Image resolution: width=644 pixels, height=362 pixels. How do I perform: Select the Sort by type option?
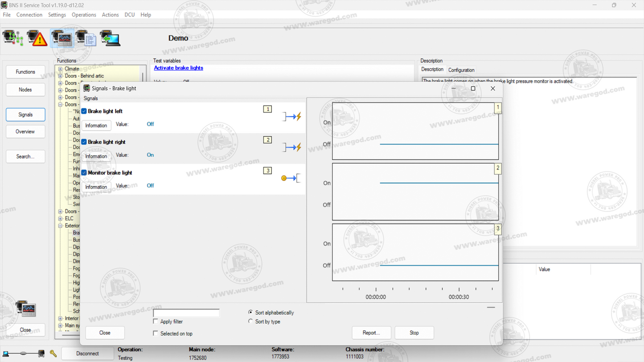pos(250,321)
